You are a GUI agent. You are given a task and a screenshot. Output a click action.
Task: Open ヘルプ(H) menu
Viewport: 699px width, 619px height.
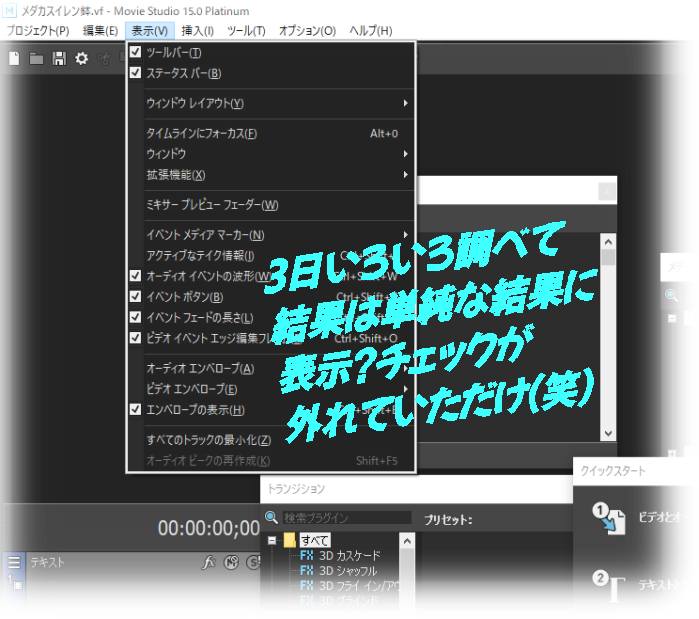coord(370,31)
